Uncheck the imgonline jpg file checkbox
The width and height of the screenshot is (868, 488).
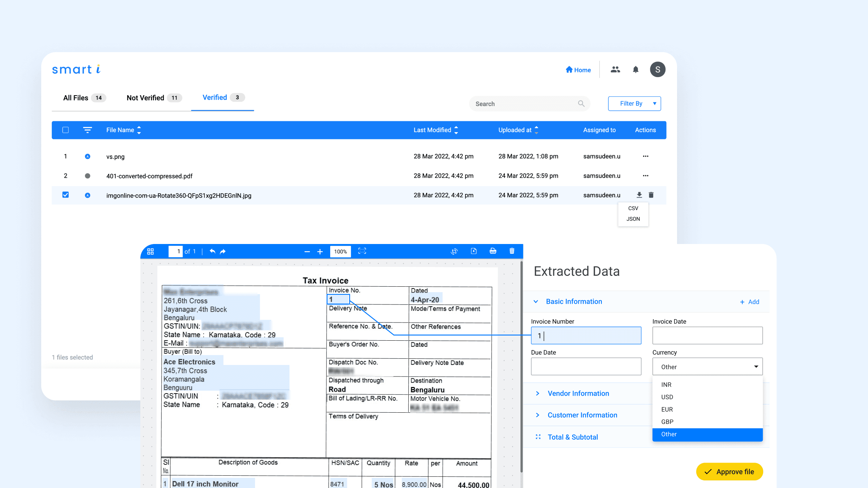pos(65,195)
